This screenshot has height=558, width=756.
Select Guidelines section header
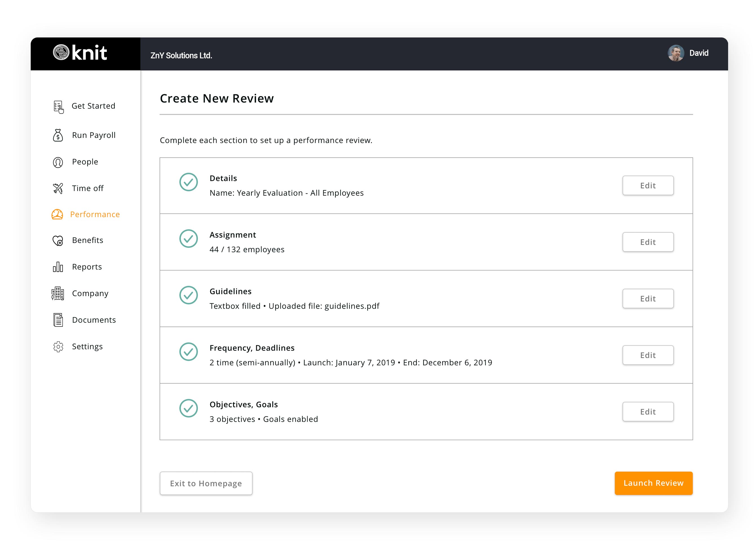tap(230, 291)
